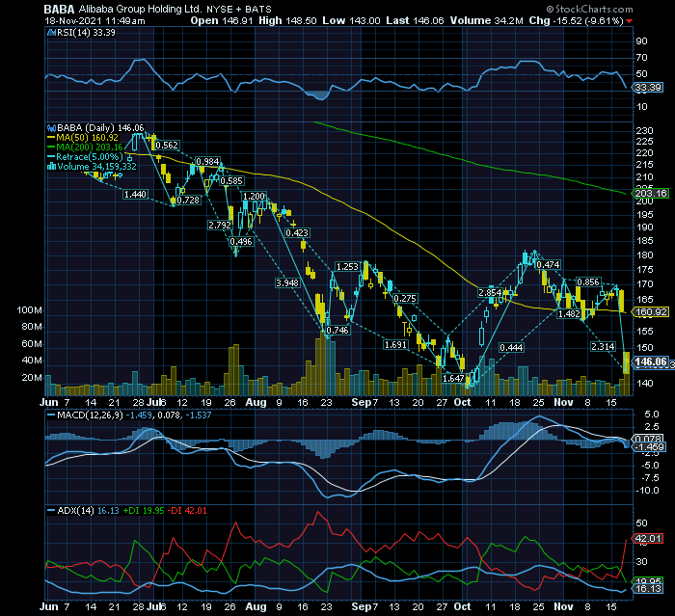Click the BABA ticker symbol title
This screenshot has height=616, width=675.
(60, 9)
